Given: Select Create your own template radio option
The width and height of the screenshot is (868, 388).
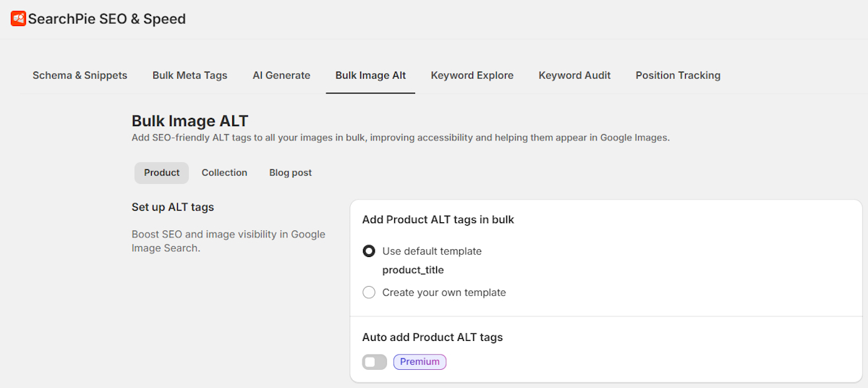Looking at the screenshot, I should click(369, 292).
